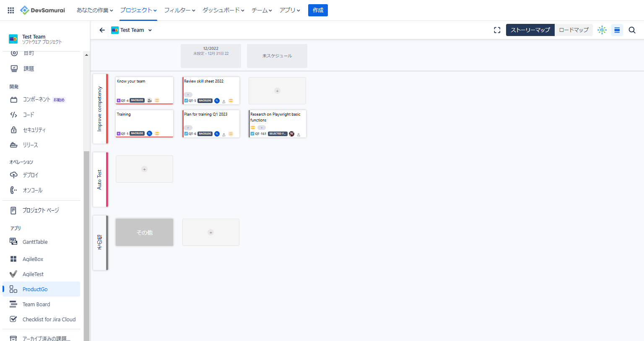This screenshot has height=341, width=644.
Task: Switch to ロードマップ view
Action: [574, 30]
